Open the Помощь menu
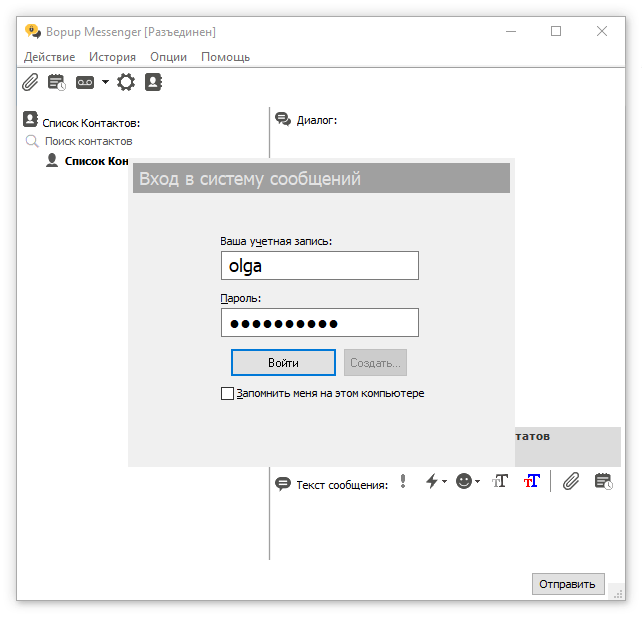The image size is (642, 619). [226, 57]
